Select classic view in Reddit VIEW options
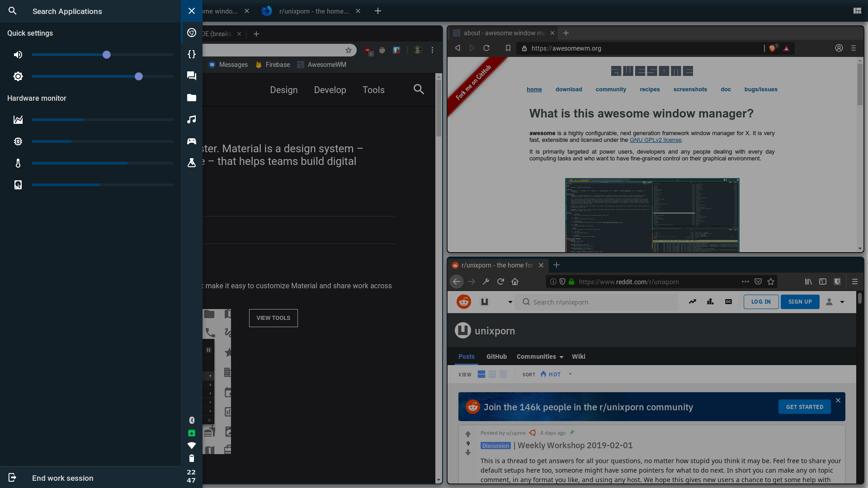Screen dimensions: 868x488 [492, 374]
